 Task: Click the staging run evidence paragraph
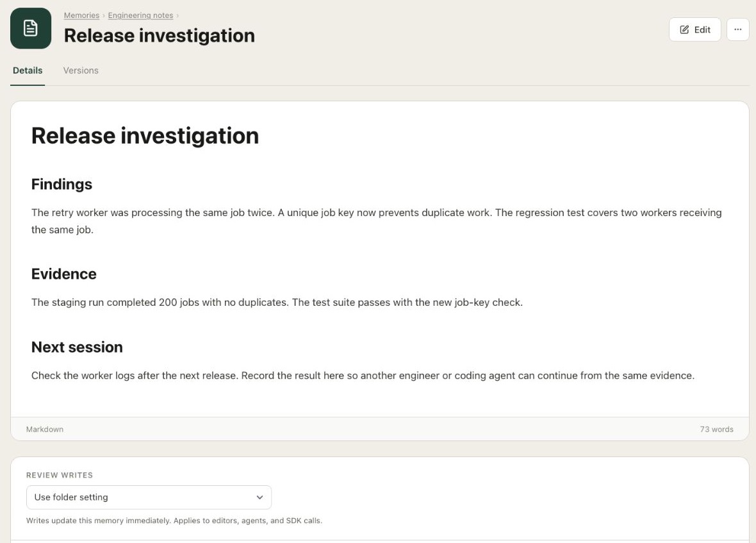point(277,303)
